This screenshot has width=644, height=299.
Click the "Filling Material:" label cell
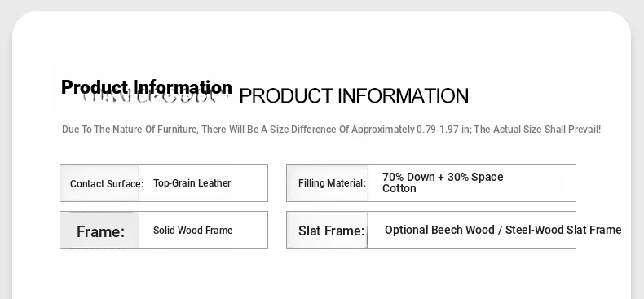(328, 183)
